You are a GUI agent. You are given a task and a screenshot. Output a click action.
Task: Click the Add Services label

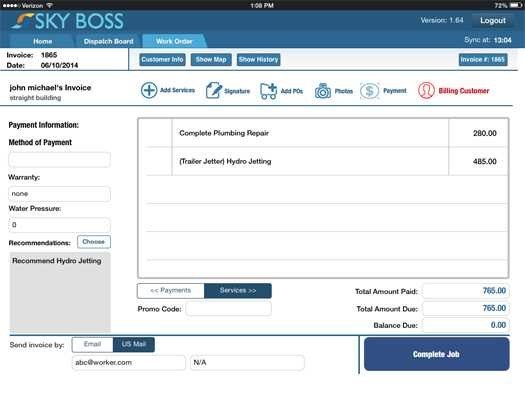(177, 90)
